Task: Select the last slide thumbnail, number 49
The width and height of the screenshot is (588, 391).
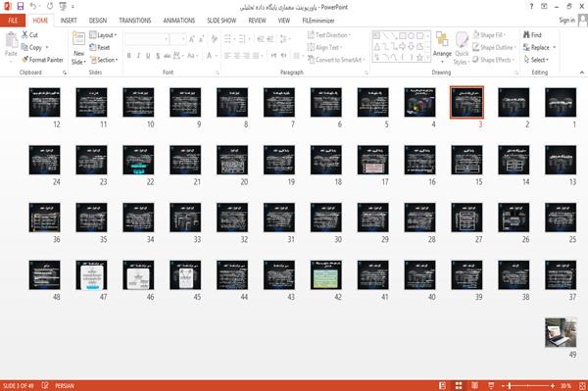Action: point(561,332)
